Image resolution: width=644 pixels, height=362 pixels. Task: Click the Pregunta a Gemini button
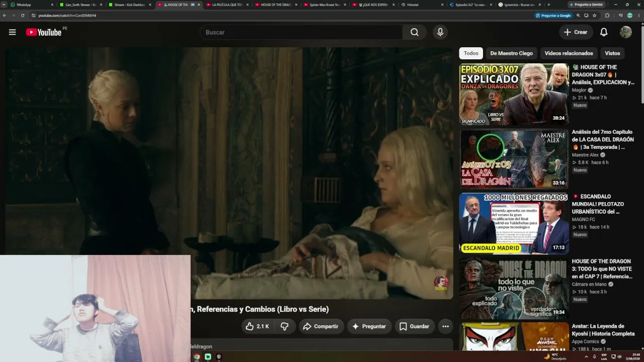coord(586,5)
